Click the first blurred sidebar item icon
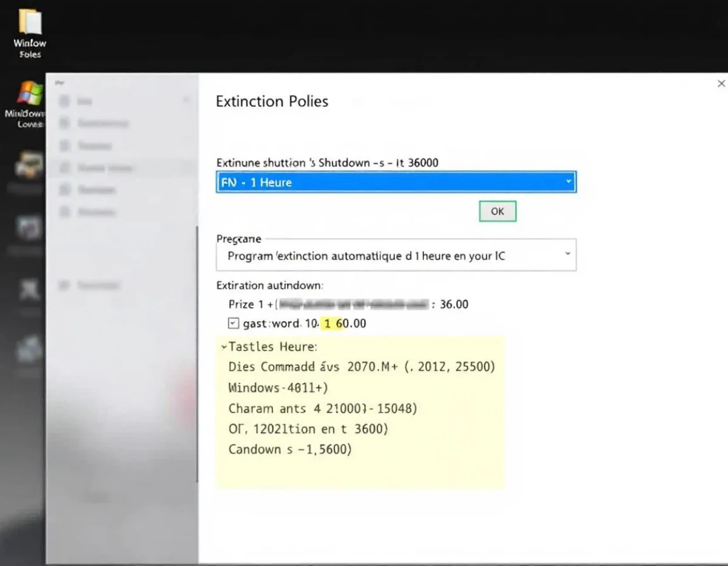The height and width of the screenshot is (566, 728). point(64,101)
